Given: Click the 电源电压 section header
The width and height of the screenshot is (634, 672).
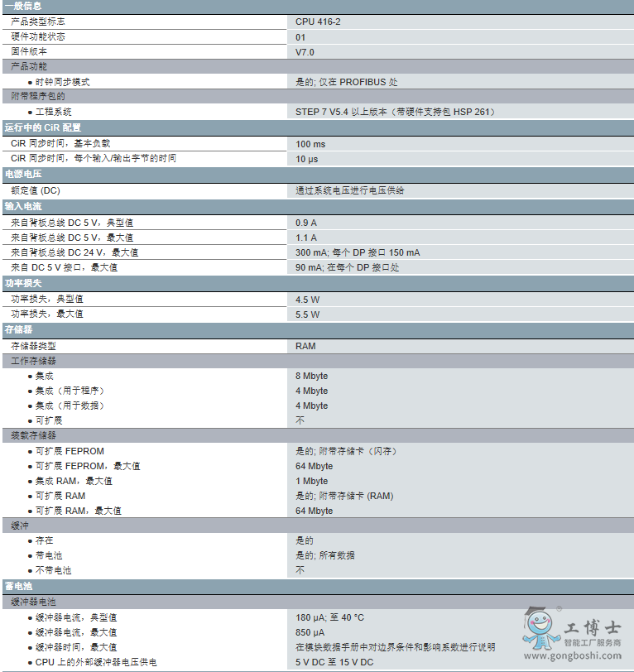Looking at the screenshot, I should pos(23,175).
